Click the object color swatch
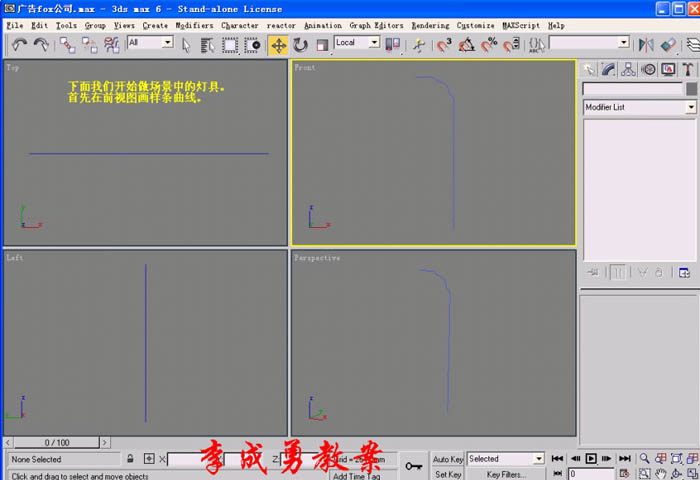Screen dimensions: 700x480 tap(691, 89)
